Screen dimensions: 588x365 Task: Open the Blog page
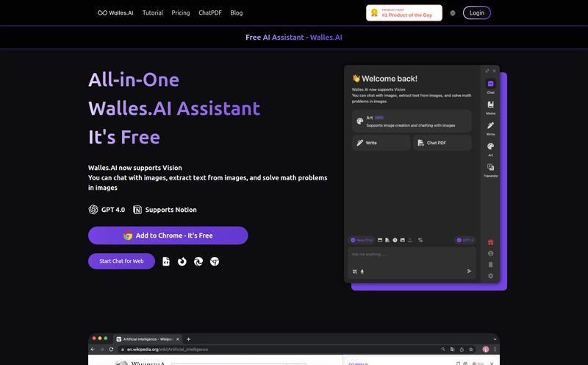(x=236, y=13)
